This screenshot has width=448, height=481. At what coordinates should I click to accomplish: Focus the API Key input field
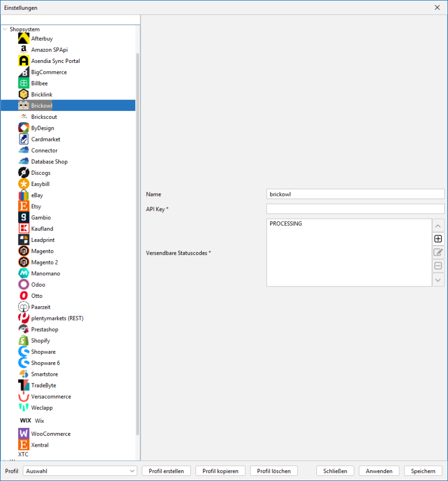pos(355,209)
